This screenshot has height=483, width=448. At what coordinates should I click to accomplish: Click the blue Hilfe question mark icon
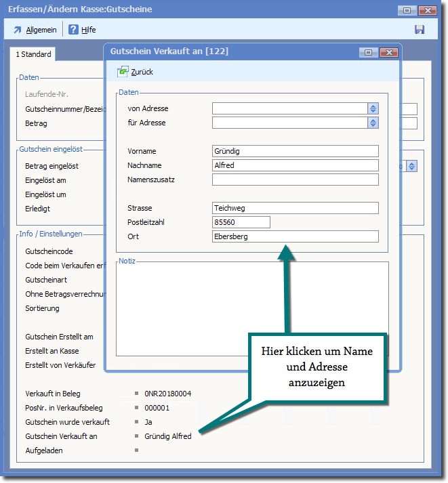(x=73, y=30)
